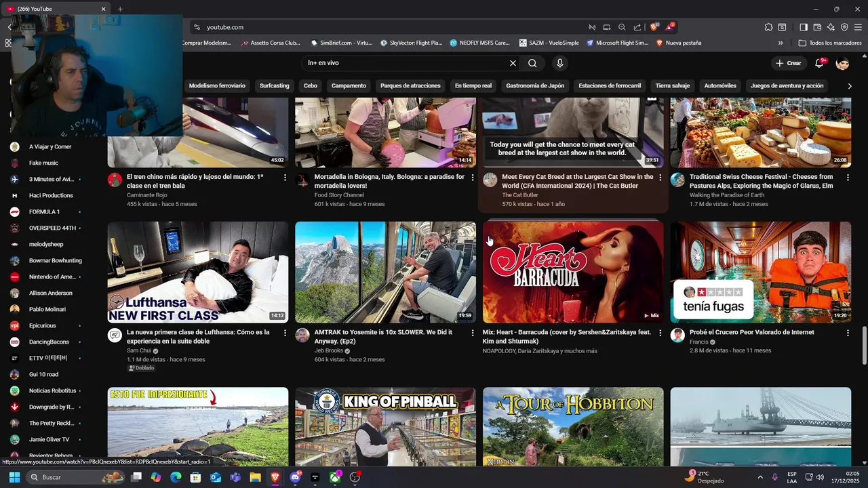The image size is (868, 488).
Task: Open options menu for Probé el Crucero video
Action: [848, 333]
